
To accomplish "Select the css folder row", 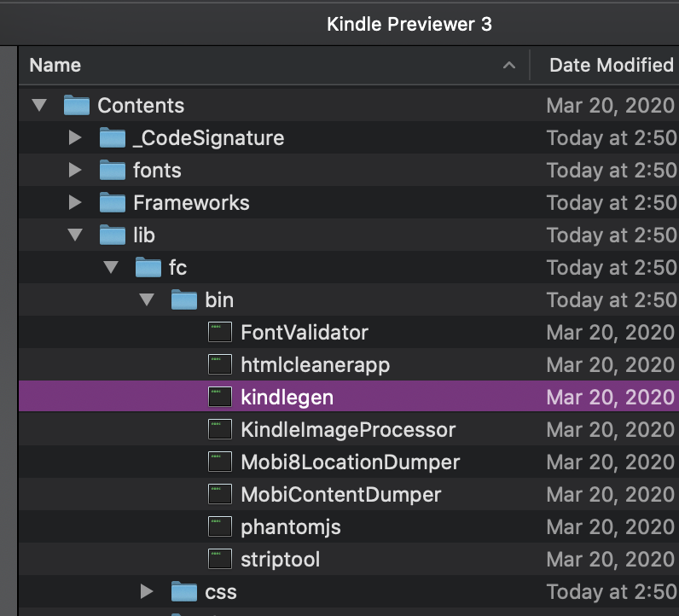I will click(349, 591).
